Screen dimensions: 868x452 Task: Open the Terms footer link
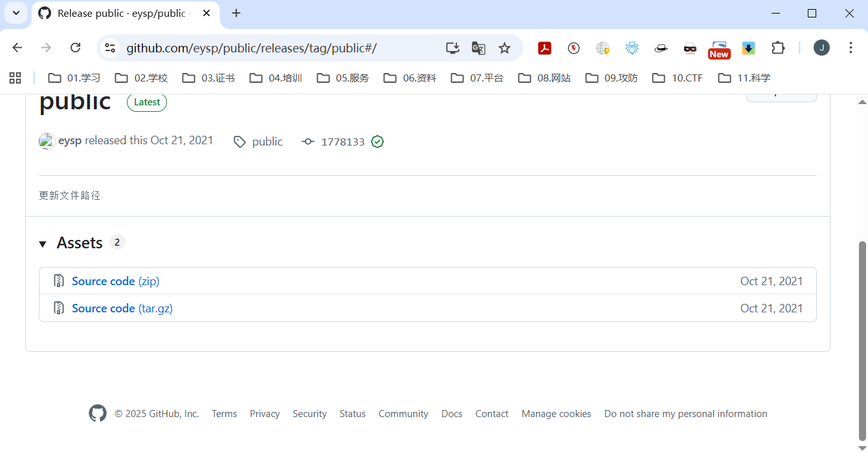pos(225,414)
